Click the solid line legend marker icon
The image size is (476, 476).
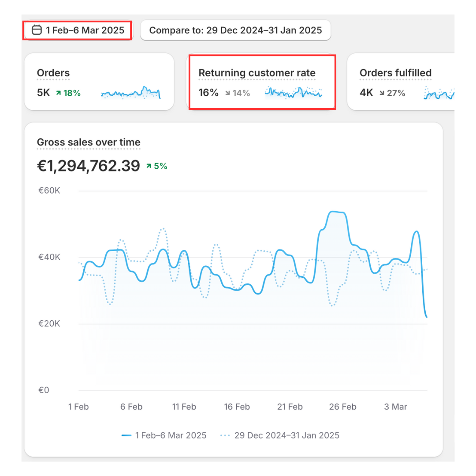coord(126,435)
